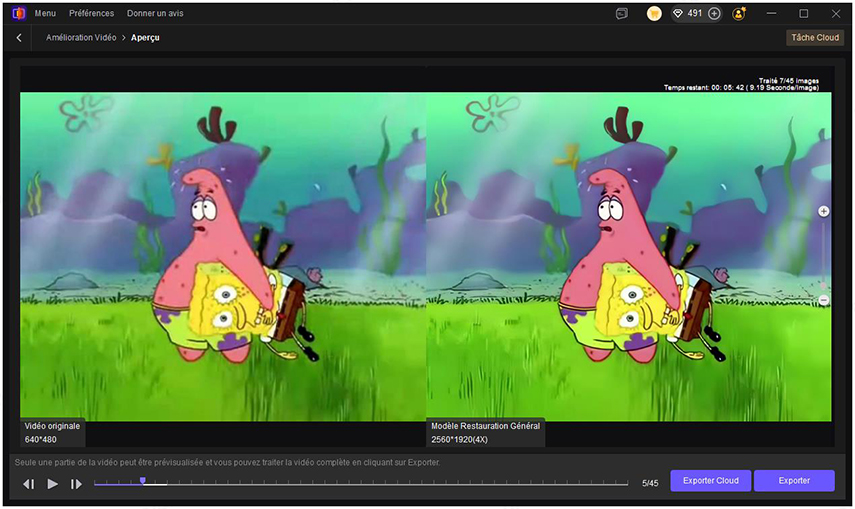Open Préférences from the top bar

click(x=91, y=14)
